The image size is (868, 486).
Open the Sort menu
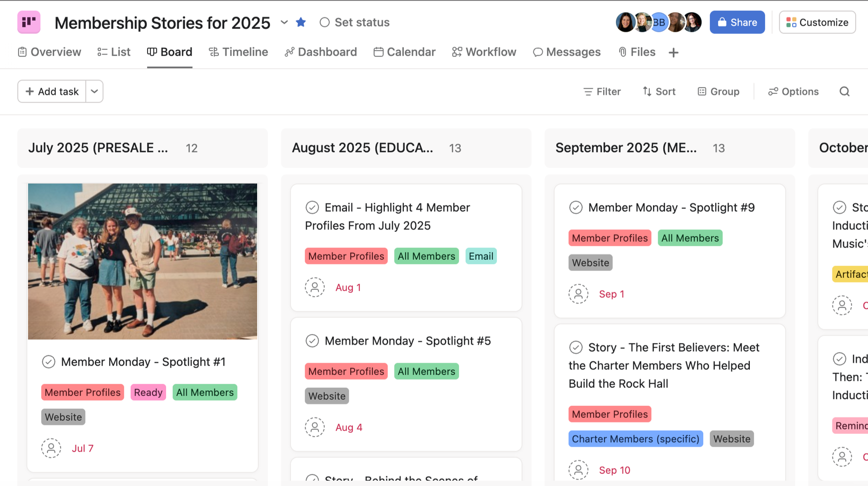click(659, 92)
